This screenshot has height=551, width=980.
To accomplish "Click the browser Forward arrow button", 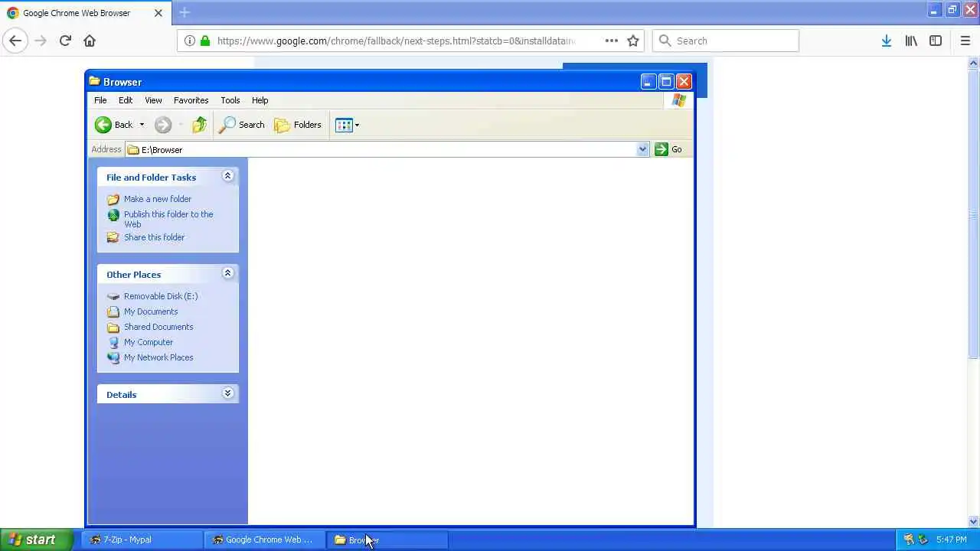I will pyautogui.click(x=41, y=41).
